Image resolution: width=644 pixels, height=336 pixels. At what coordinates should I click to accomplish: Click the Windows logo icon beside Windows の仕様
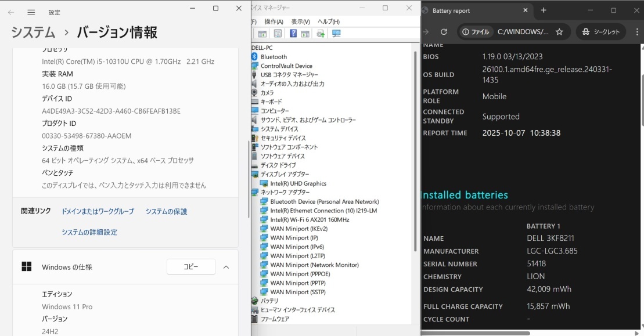[27, 267]
